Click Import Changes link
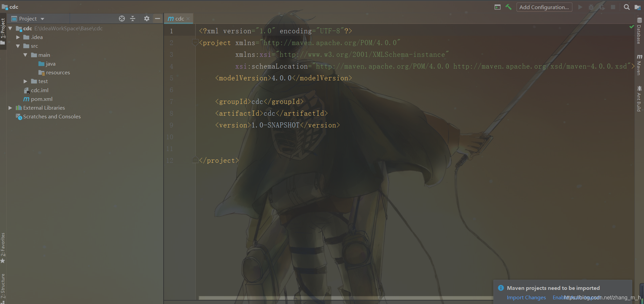Screen dimensions: 644x304 [526, 298]
